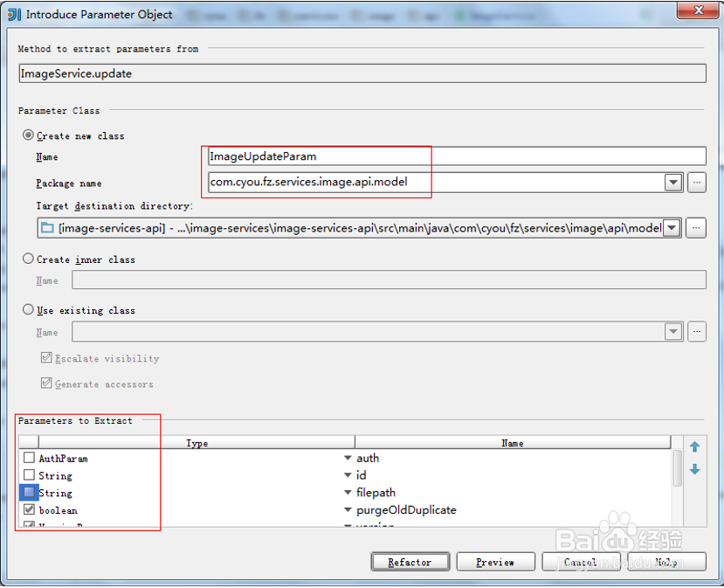Select the auth name cell
This screenshot has height=588, width=724.
tap(513, 458)
